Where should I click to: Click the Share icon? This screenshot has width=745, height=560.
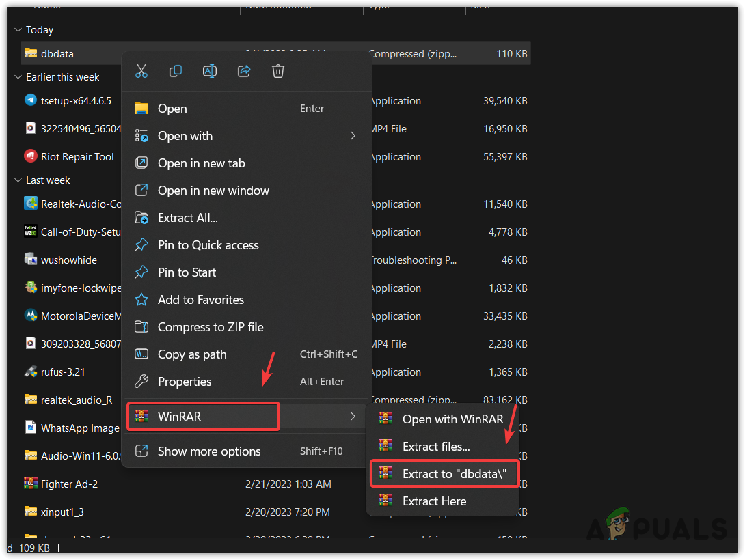coord(244,70)
